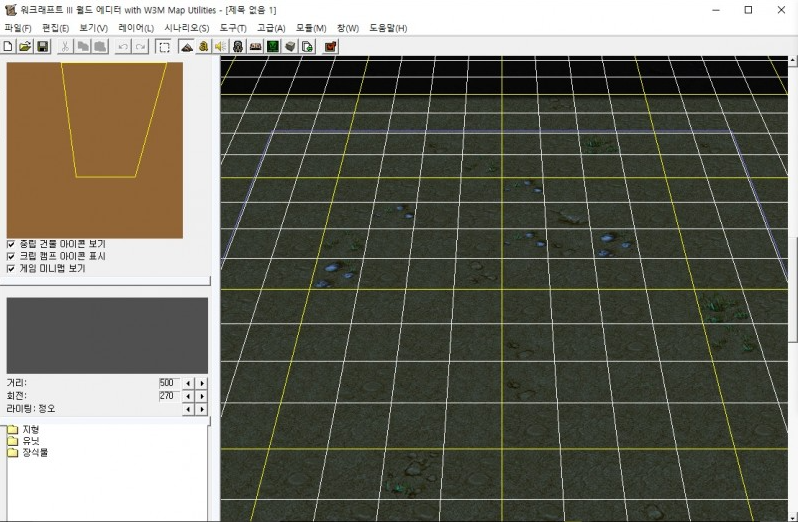The width and height of the screenshot is (800, 522).
Task: Open the 고급(A) menu
Action: tap(271, 28)
